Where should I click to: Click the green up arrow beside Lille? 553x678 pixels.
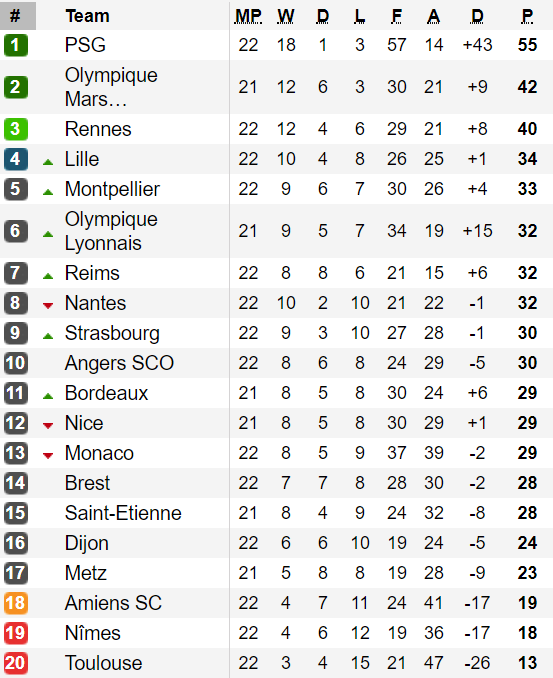point(48,163)
